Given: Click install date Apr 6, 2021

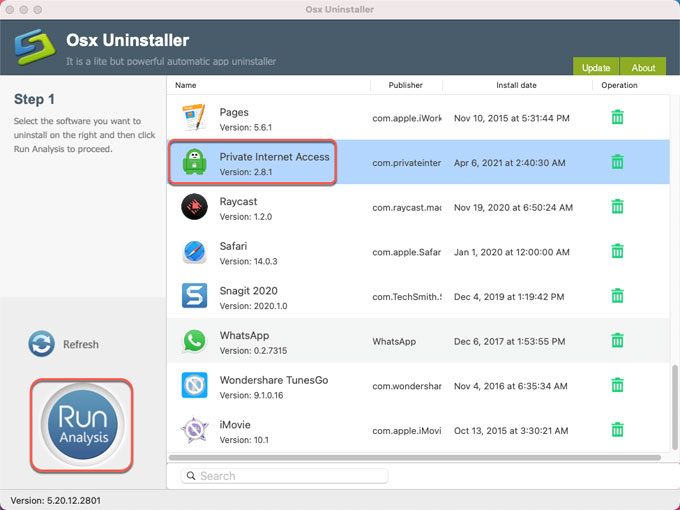Looking at the screenshot, I should coord(510,163).
